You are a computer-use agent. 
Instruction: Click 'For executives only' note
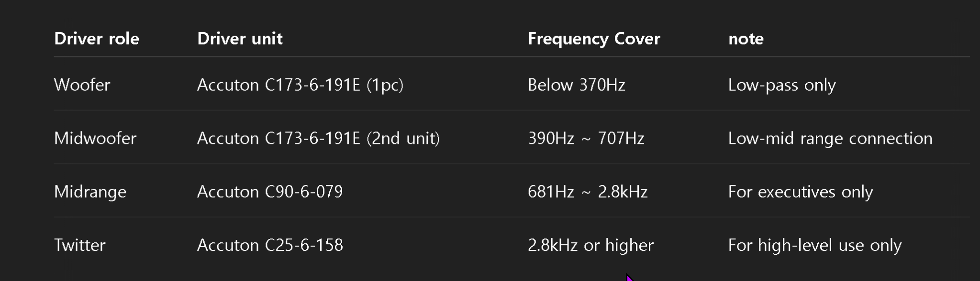coord(801,192)
